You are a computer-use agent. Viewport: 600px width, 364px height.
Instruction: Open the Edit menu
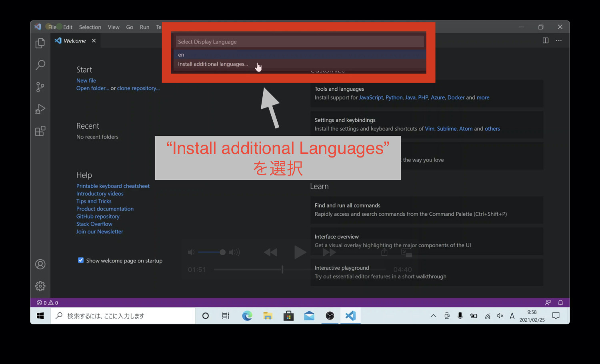[x=68, y=27]
